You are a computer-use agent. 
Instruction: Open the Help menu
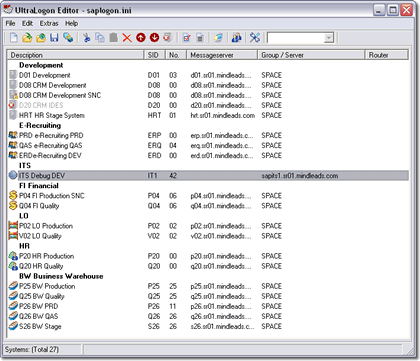(71, 23)
